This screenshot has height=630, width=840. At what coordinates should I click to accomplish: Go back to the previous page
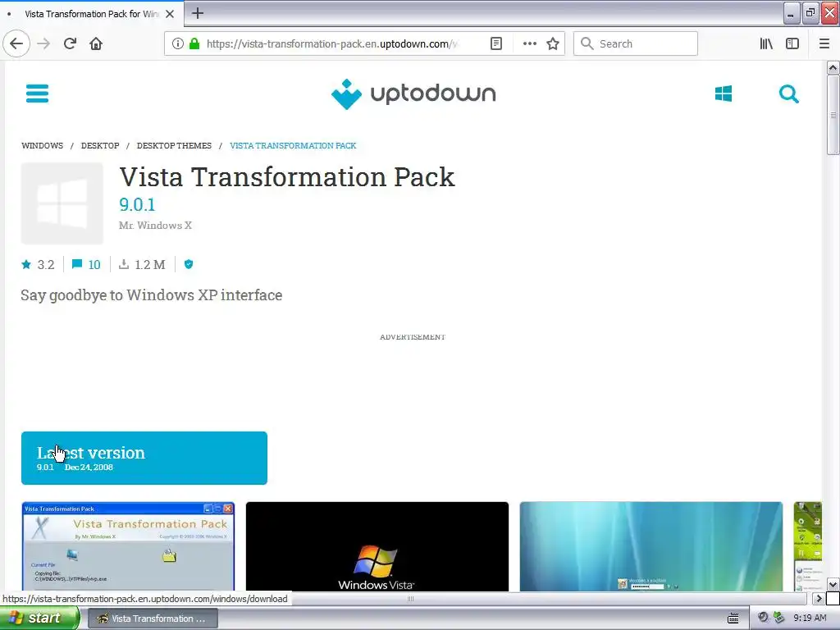click(16, 43)
